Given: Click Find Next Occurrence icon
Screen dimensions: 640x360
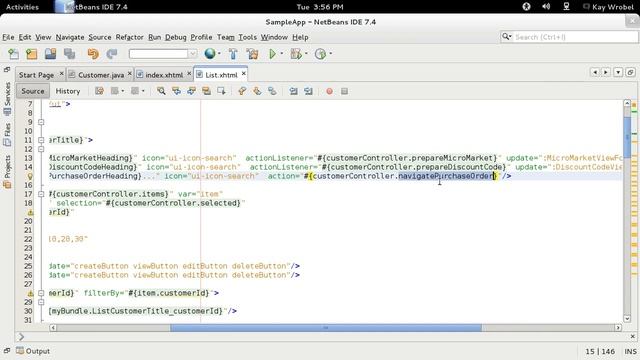Looking at the screenshot, I should coord(191,91).
